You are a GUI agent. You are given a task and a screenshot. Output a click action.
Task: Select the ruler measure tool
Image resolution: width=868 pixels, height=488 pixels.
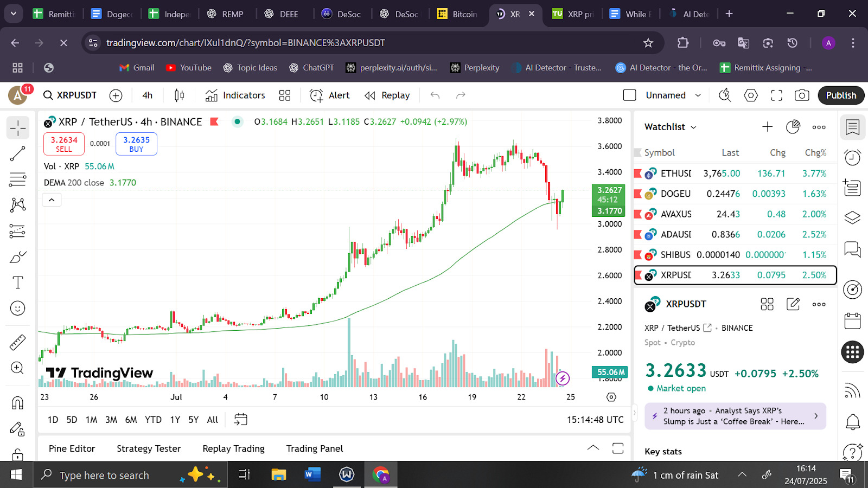[18, 343]
